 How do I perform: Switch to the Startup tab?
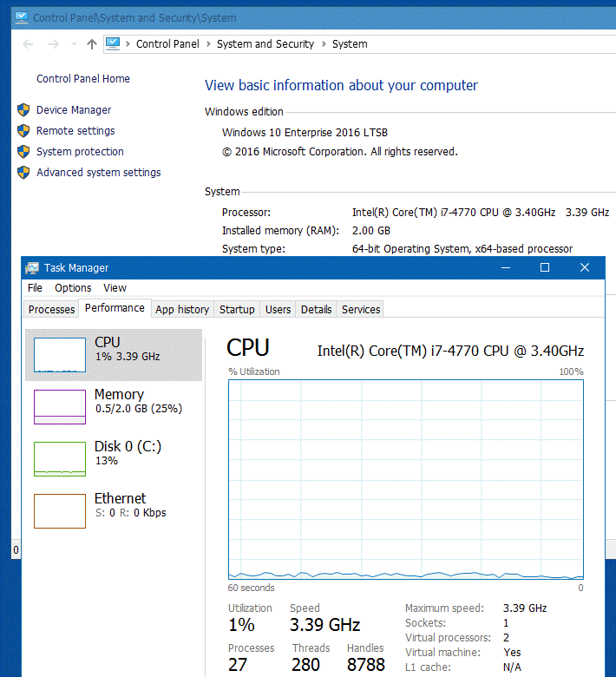237,309
